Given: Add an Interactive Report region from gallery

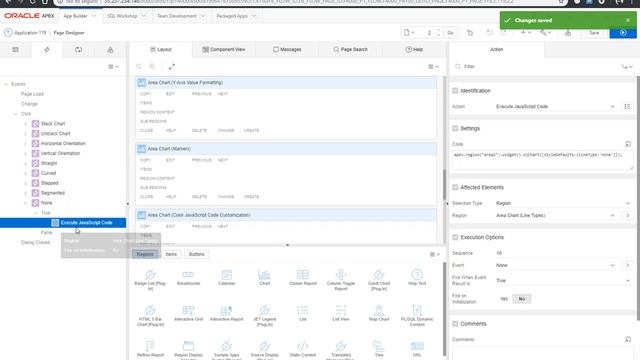Looking at the screenshot, I should point(227,313).
